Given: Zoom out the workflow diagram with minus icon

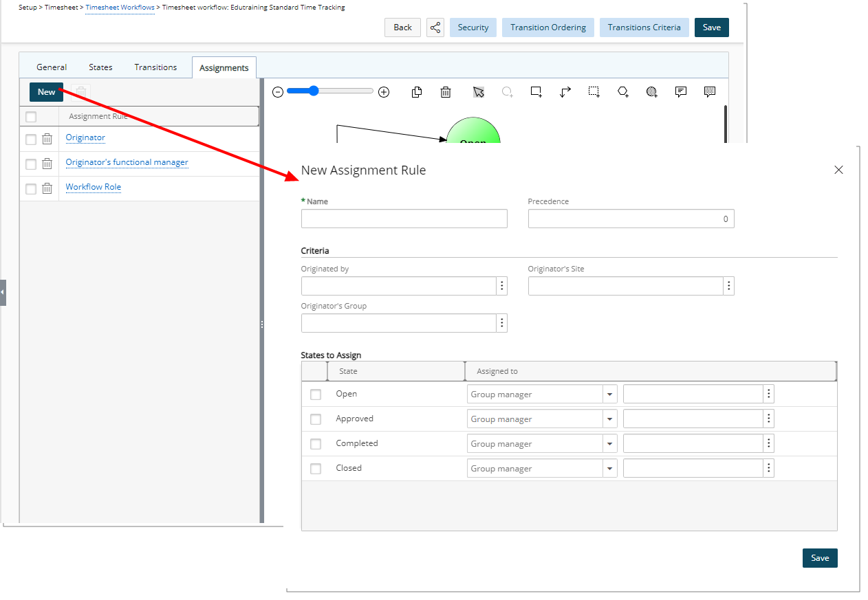Looking at the screenshot, I should click(x=278, y=92).
